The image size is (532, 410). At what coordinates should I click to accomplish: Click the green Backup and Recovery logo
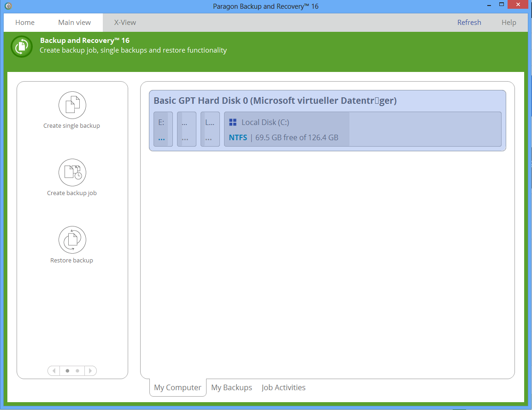coord(22,46)
